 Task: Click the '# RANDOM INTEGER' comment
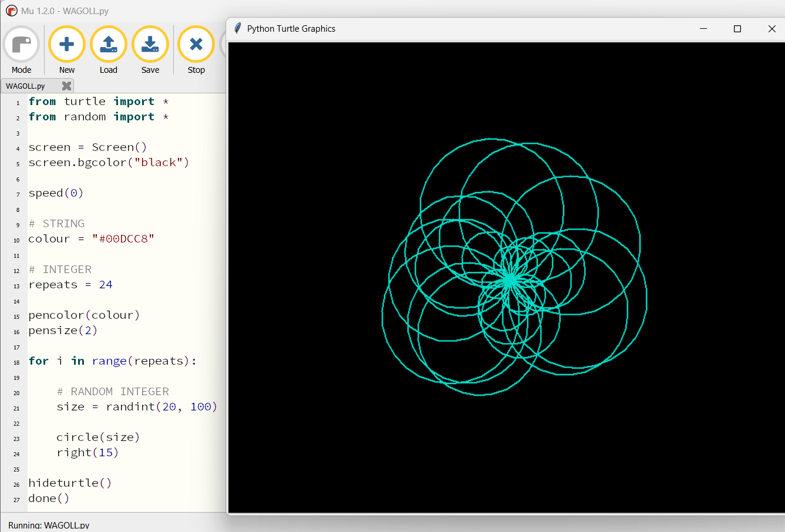[113, 392]
